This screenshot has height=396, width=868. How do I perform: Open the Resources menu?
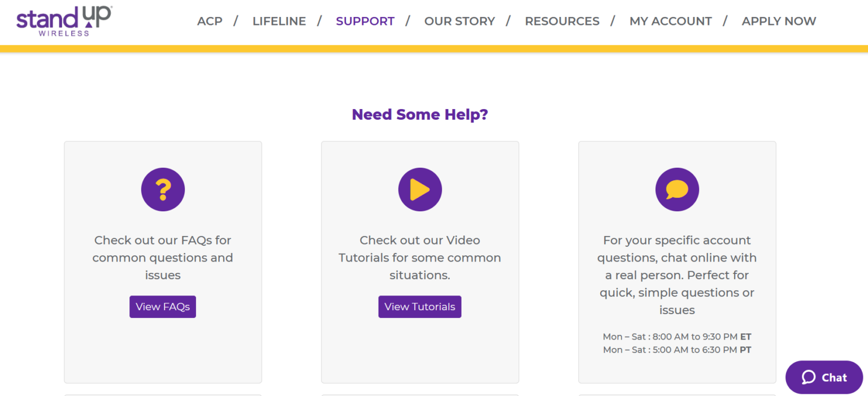pos(562,21)
